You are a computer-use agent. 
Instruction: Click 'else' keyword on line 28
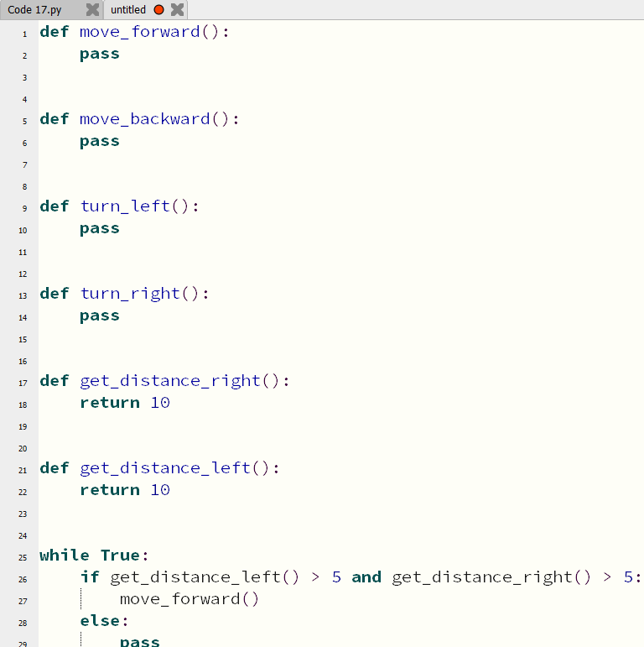coord(99,621)
